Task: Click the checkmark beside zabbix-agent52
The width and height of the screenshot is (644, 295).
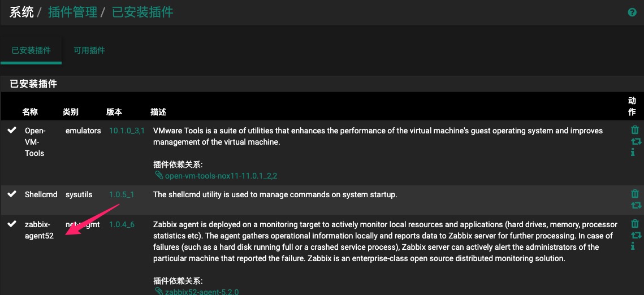Action: point(11,224)
